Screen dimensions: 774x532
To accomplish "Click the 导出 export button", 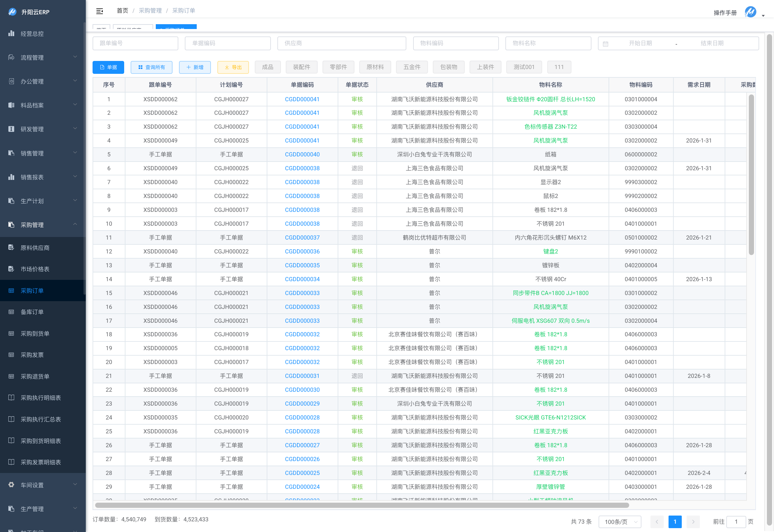I will click(233, 67).
